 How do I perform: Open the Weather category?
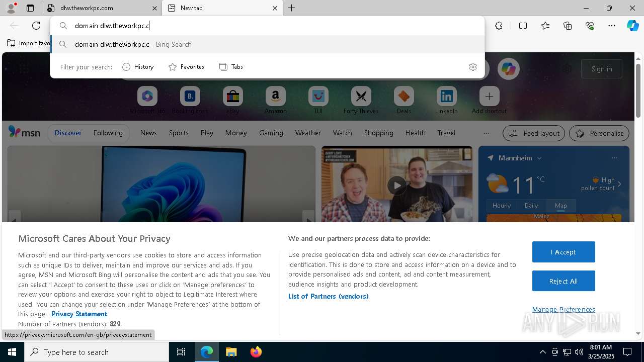pos(308,133)
